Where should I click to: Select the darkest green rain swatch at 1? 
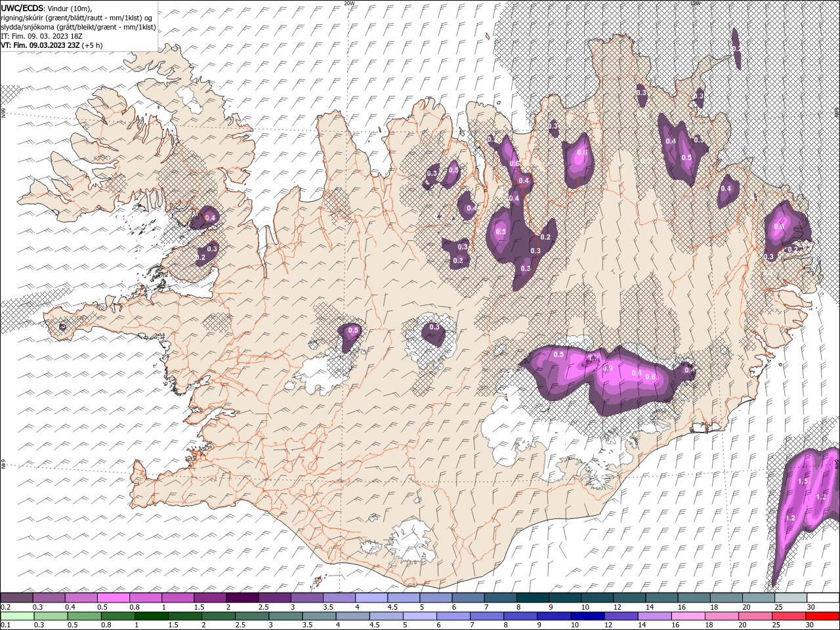(x=152, y=616)
